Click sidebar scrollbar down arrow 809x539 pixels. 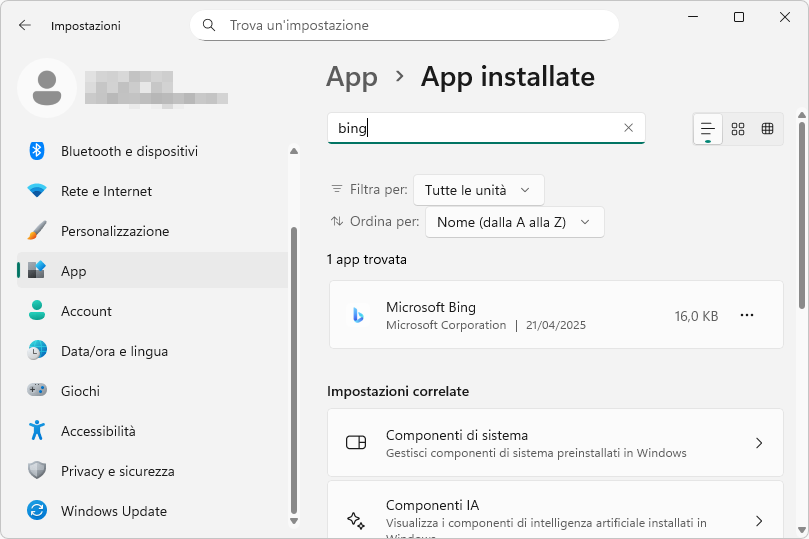coord(294,521)
